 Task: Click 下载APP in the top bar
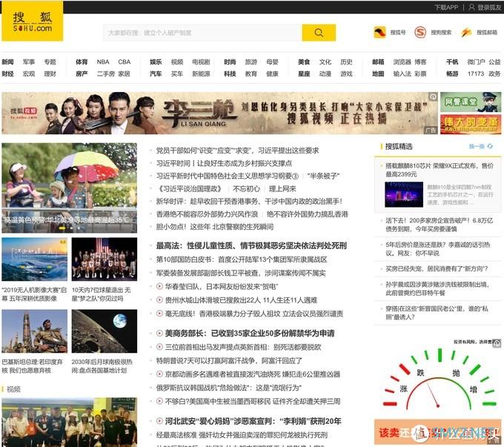[x=446, y=7]
